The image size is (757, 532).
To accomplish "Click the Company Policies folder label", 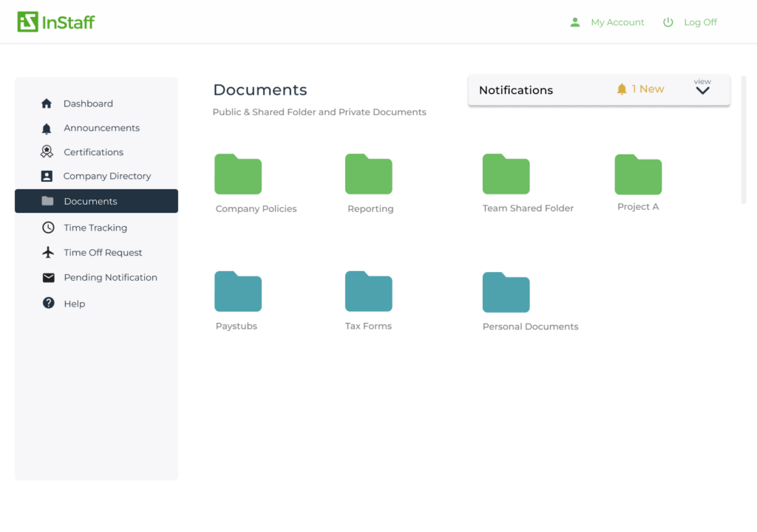I will pos(256,208).
